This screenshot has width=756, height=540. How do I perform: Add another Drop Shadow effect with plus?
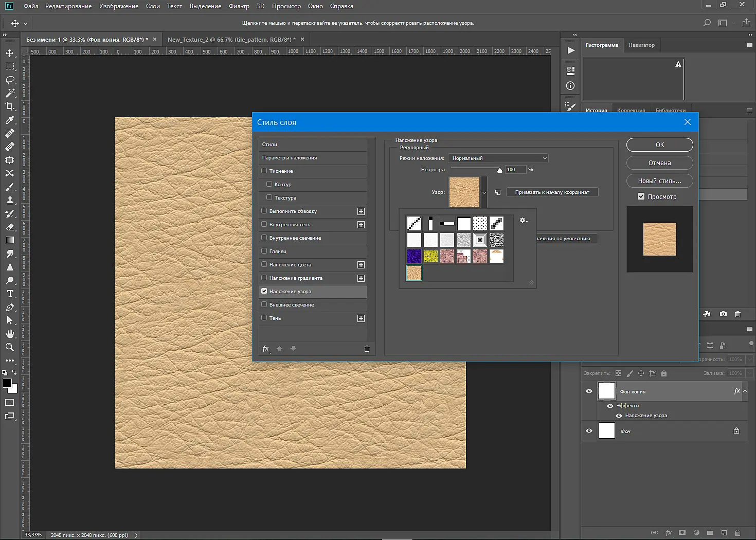point(361,318)
